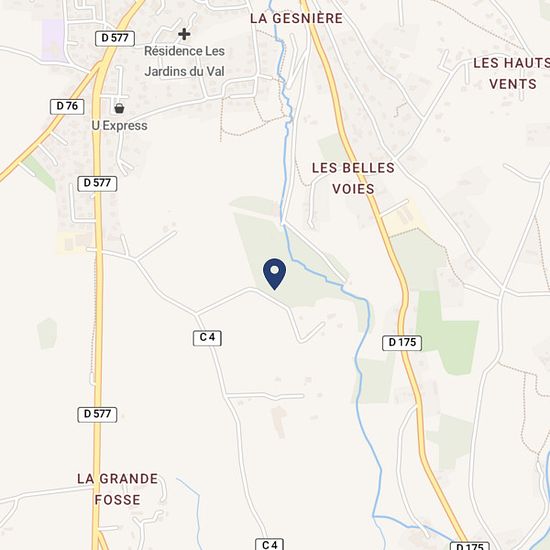
Task: Select the bright green park area near D 175
Action: pos(448,331)
